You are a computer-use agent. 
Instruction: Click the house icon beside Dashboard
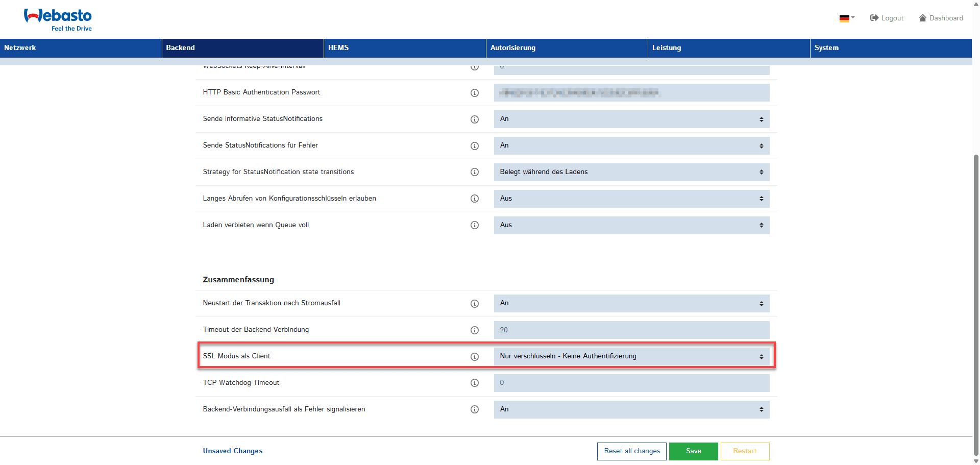(x=923, y=18)
